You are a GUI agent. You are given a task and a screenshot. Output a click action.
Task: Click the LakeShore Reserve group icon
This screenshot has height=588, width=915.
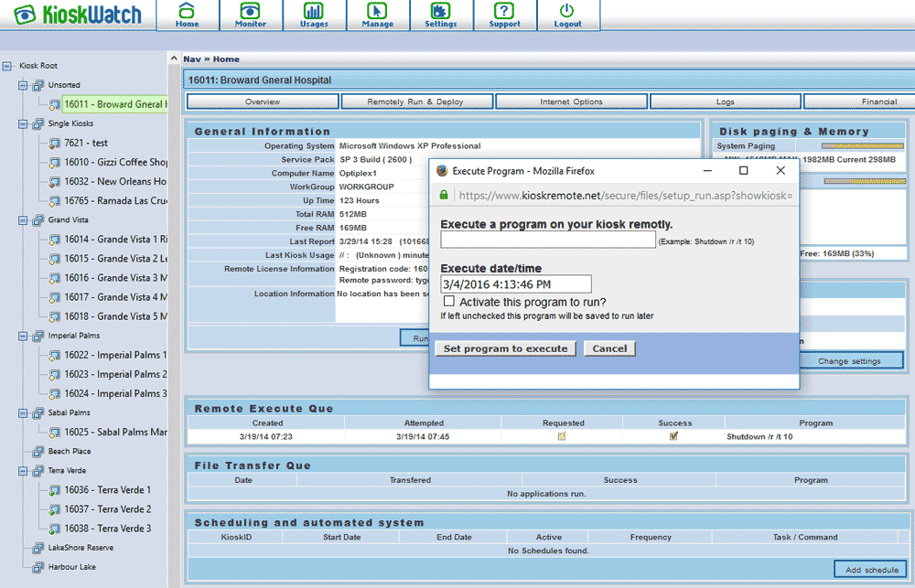click(x=38, y=548)
